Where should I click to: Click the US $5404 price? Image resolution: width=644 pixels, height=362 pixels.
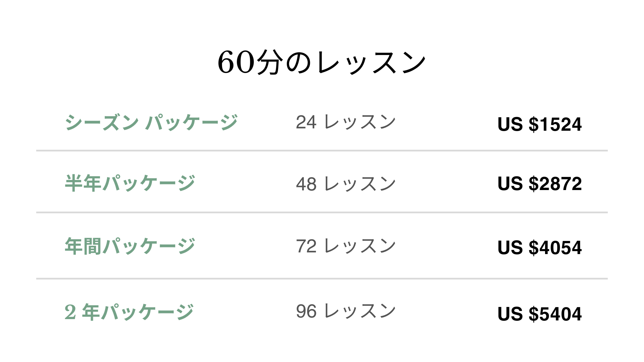click(x=539, y=314)
